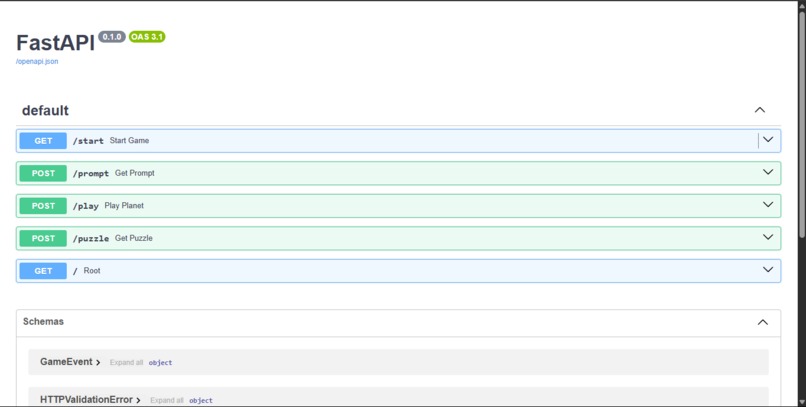Click the POST badge on /play
Screen dimensions: 806x407
pos(43,206)
